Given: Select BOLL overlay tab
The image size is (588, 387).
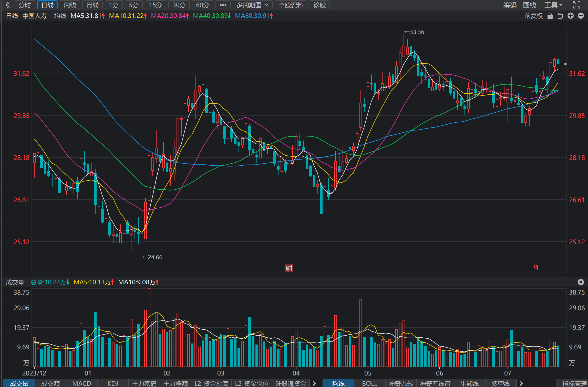Looking at the screenshot, I should tap(369, 383).
